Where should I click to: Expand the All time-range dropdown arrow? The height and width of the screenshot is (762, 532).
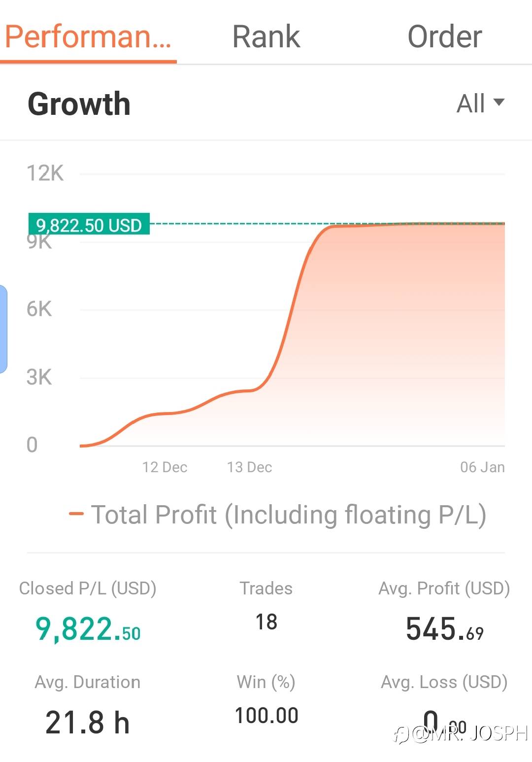(499, 103)
